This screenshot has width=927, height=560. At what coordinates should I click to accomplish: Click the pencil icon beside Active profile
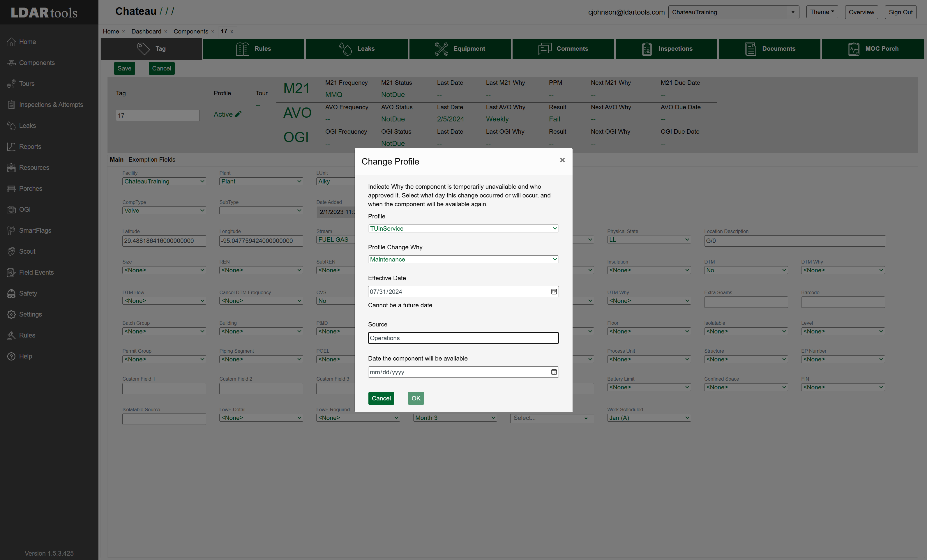pos(238,114)
